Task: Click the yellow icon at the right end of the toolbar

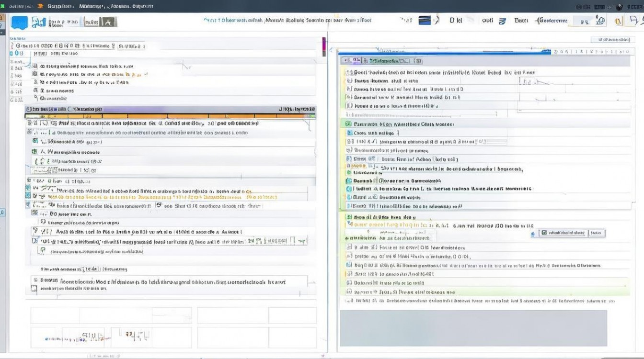Action: 618,21
